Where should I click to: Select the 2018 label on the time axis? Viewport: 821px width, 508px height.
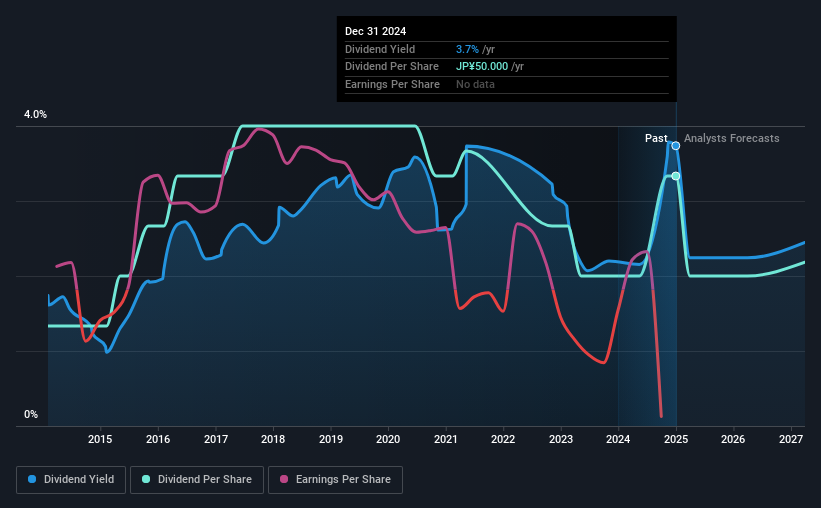pyautogui.click(x=273, y=439)
